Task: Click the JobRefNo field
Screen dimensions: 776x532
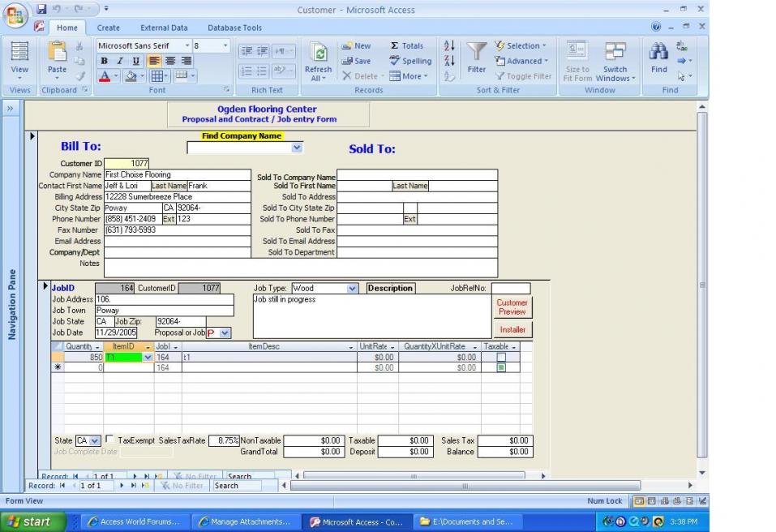Action: point(511,288)
